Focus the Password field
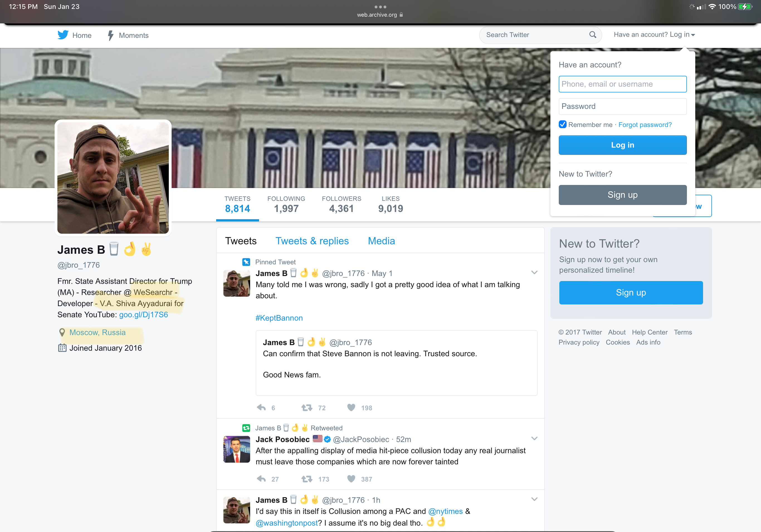761x532 pixels. [623, 106]
